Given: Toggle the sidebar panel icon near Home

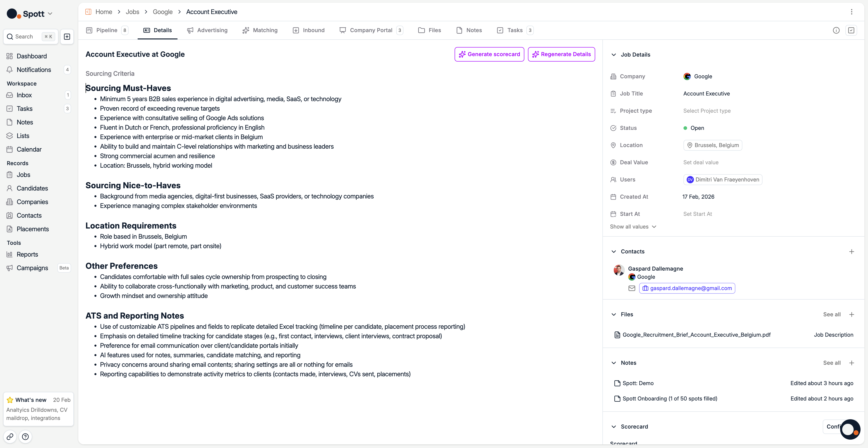Looking at the screenshot, I should point(88,12).
